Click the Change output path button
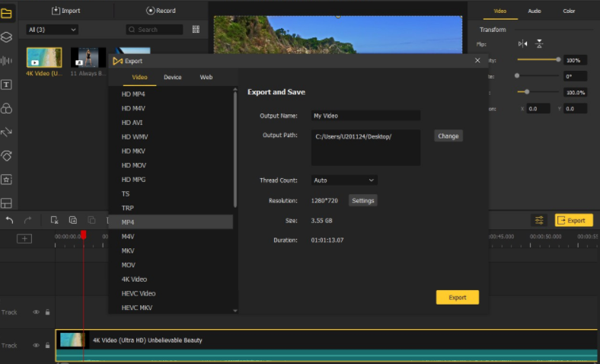This screenshot has width=600, height=364. pos(448,136)
